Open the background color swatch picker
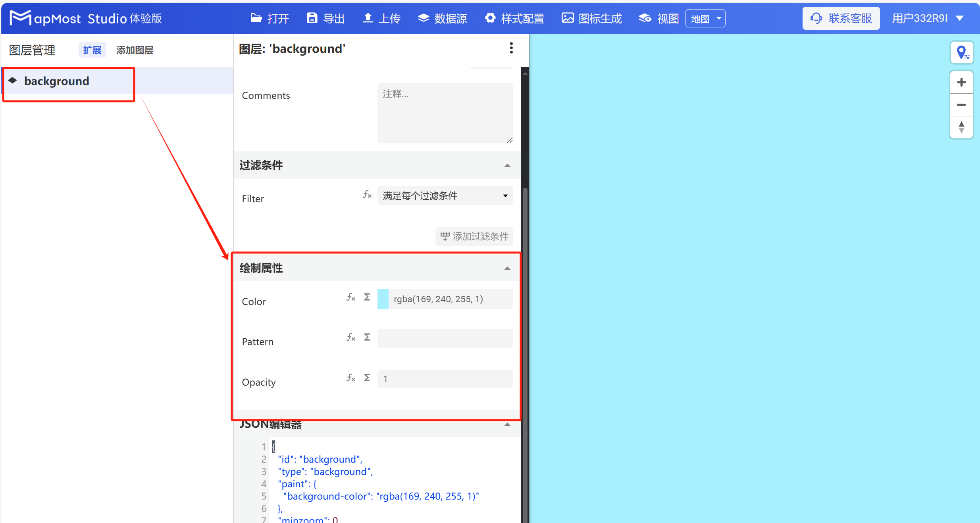This screenshot has height=523, width=980. click(x=382, y=299)
